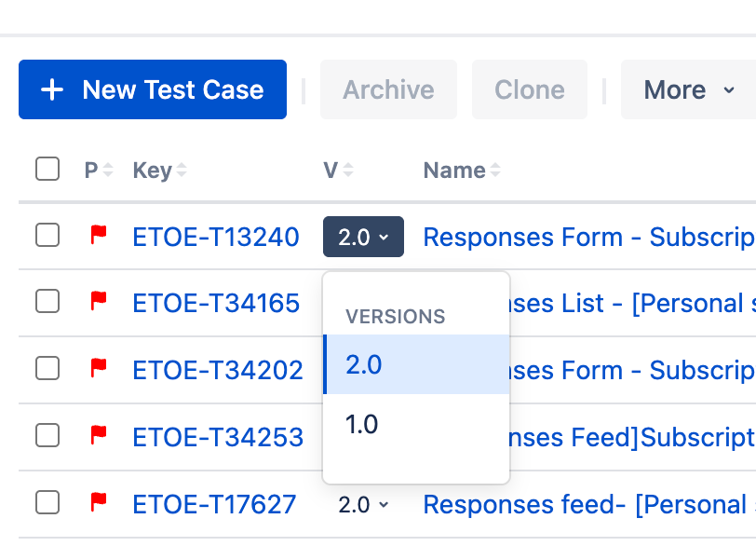Viewport: 756px width, 546px height.
Task: Click the red priority flag of ETOE-T13240
Action: (x=99, y=235)
